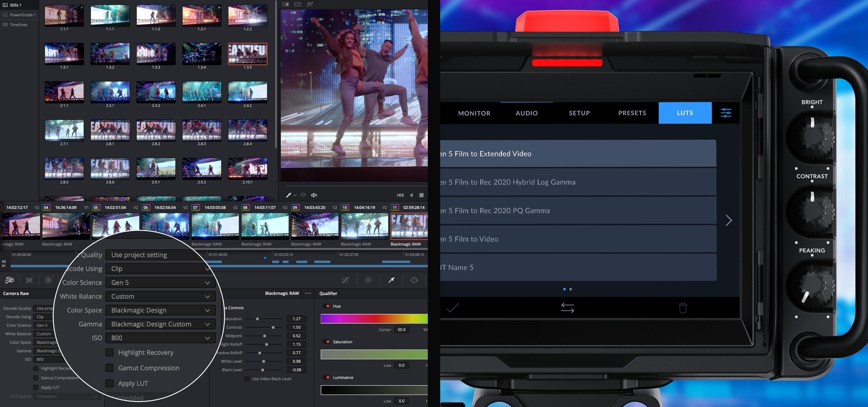Select still thumbnail 1.3.5 in the gallery
This screenshot has width=868, height=407.
coord(248,54)
